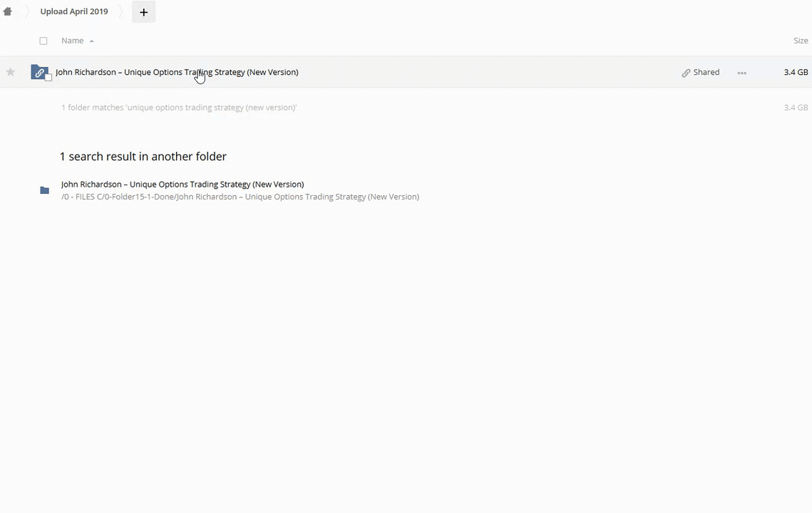The height and width of the screenshot is (513, 812).
Task: Click the '1 folder matches' summary text
Action: [x=178, y=108]
